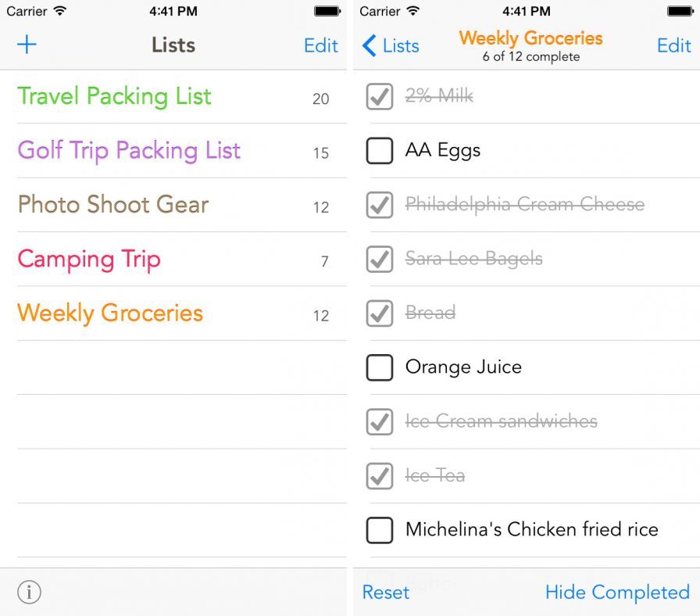The width and height of the screenshot is (700, 616).
Task: Open the info icon at bottom left
Action: point(29,593)
